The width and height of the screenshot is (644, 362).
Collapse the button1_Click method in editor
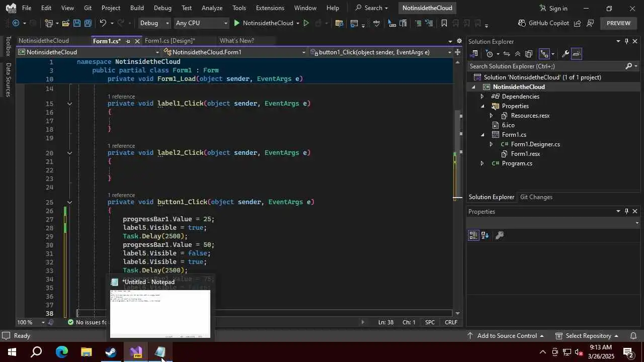pos(69,202)
